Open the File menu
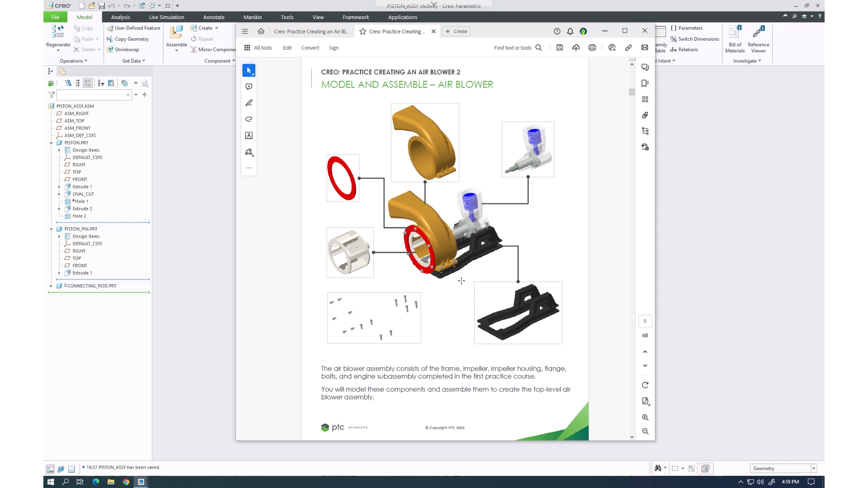 pyautogui.click(x=55, y=17)
